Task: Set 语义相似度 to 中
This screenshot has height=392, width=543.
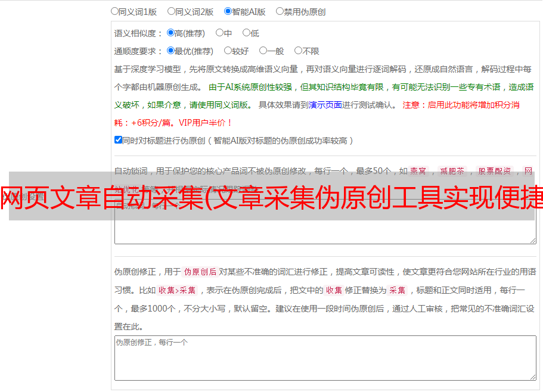Action: point(219,33)
